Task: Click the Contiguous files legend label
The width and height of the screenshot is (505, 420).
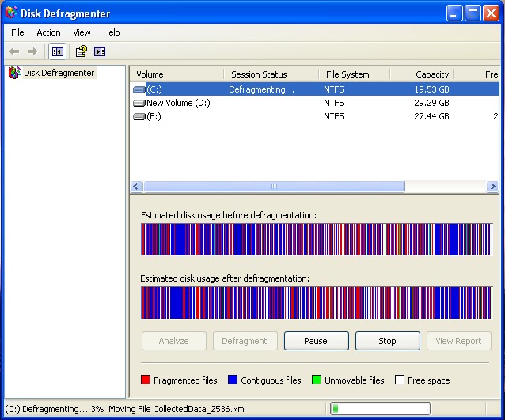Action: [x=271, y=380]
